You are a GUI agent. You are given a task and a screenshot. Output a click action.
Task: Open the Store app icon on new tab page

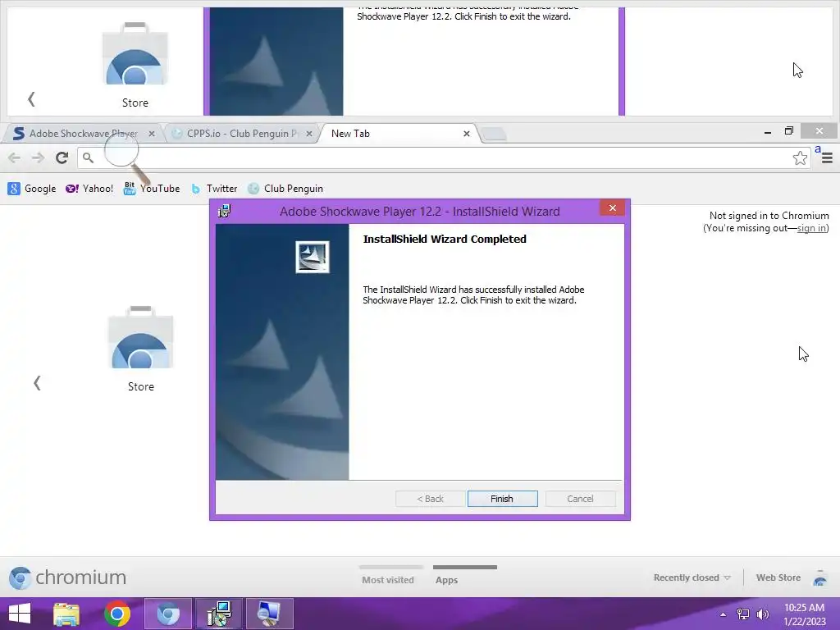coord(140,349)
